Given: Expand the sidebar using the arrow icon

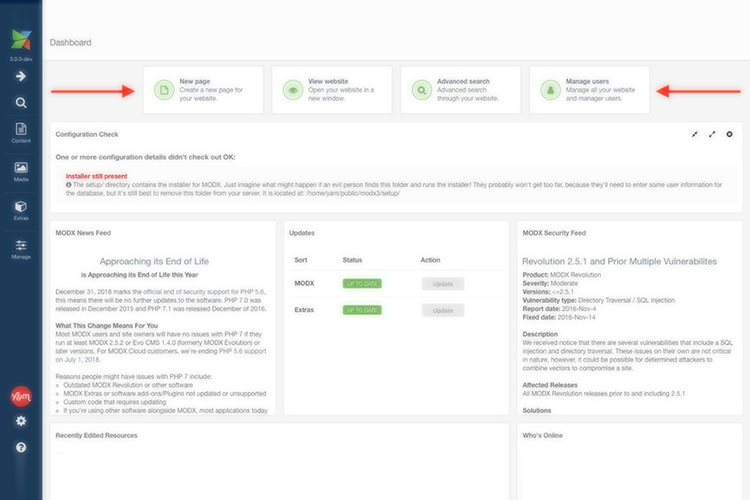Looking at the screenshot, I should click(x=20, y=75).
